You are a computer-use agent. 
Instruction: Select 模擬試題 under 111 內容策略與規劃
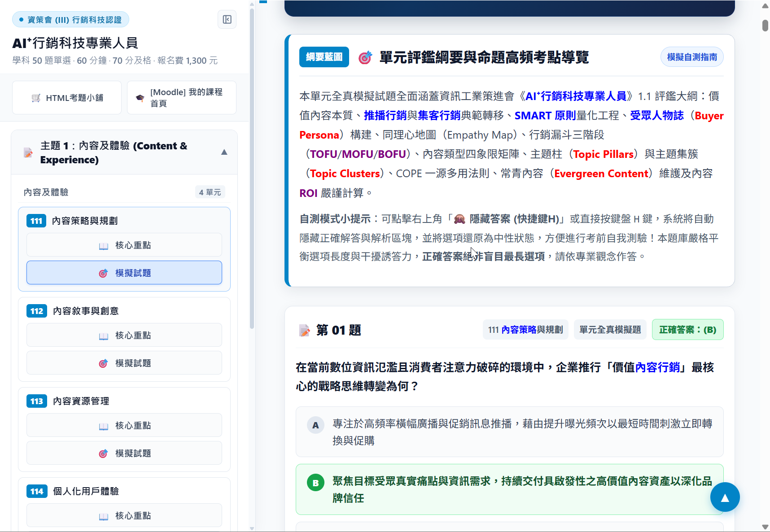[x=124, y=273]
